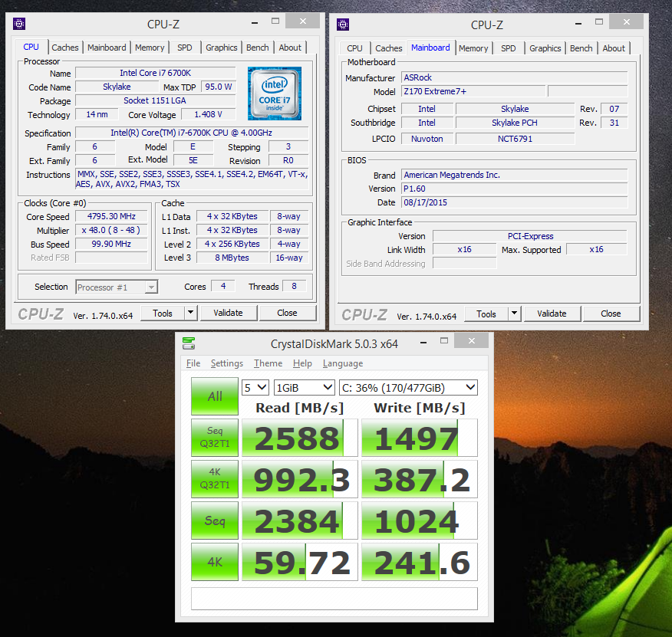Maximize the CrystalDiskMark window
Viewport: 672px width, 637px height.
click(444, 340)
